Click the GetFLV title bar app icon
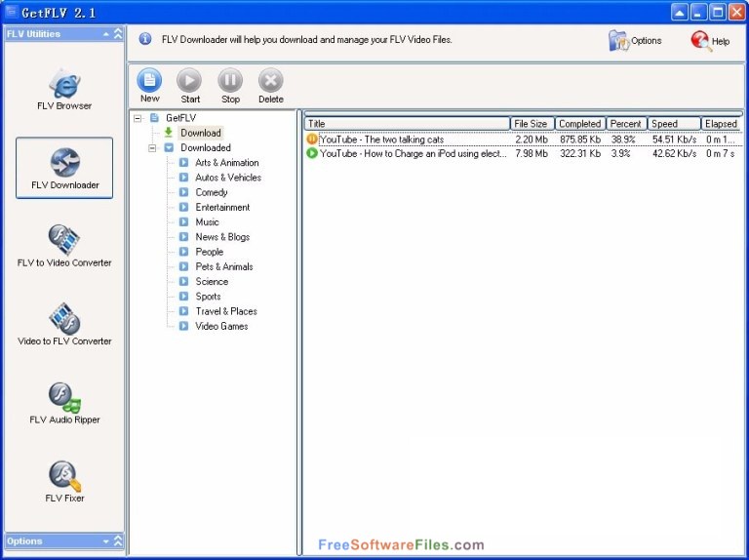The image size is (749, 560). coord(11,12)
